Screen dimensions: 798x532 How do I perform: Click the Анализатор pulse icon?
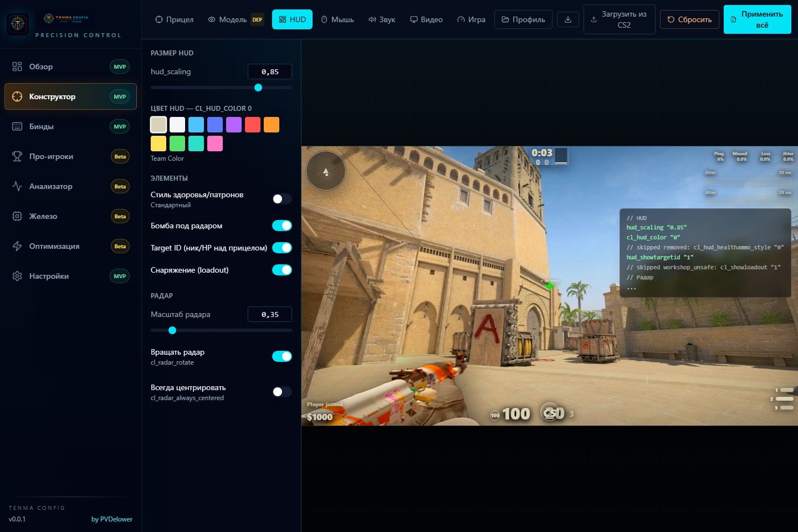coord(17,186)
